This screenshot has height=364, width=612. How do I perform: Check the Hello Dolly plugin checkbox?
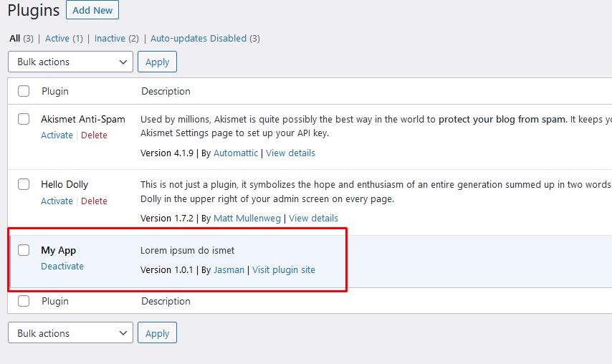(x=24, y=185)
